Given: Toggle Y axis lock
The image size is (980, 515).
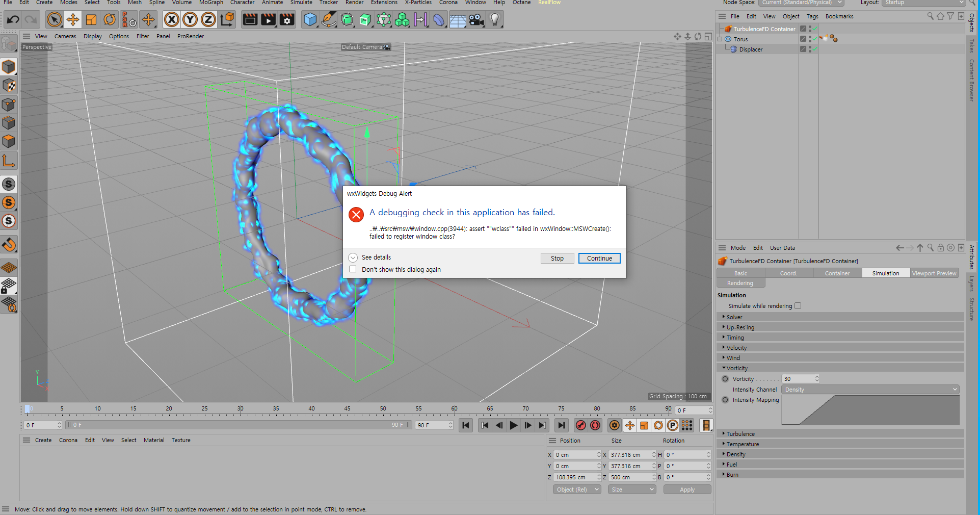Looking at the screenshot, I should [190, 20].
